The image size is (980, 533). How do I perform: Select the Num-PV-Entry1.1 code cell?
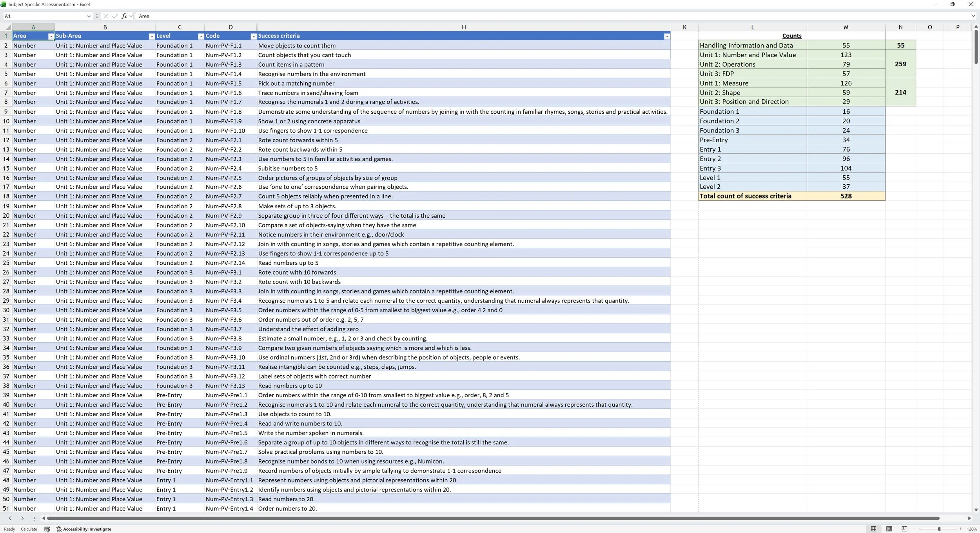click(x=230, y=480)
